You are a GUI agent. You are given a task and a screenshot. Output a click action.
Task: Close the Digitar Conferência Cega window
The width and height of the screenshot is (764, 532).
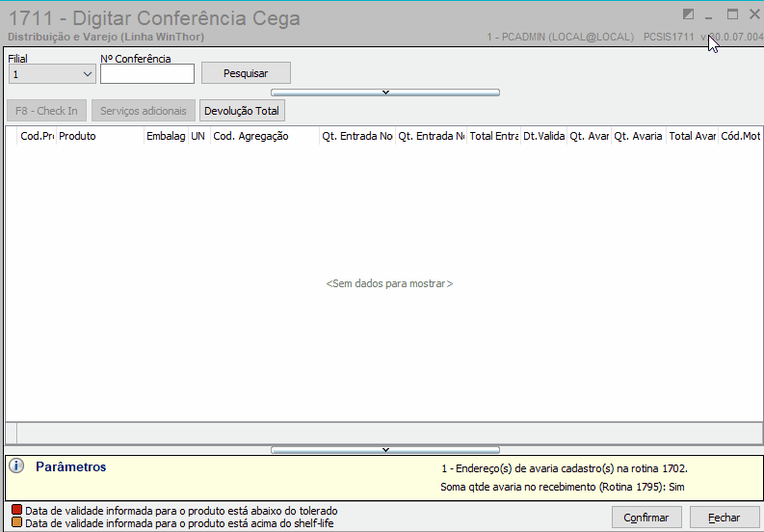click(x=754, y=14)
